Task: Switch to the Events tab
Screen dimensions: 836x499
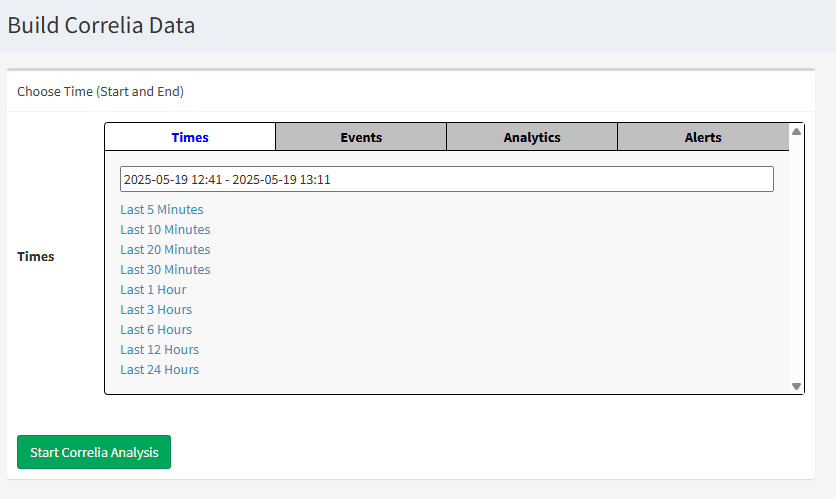Action: [x=361, y=137]
